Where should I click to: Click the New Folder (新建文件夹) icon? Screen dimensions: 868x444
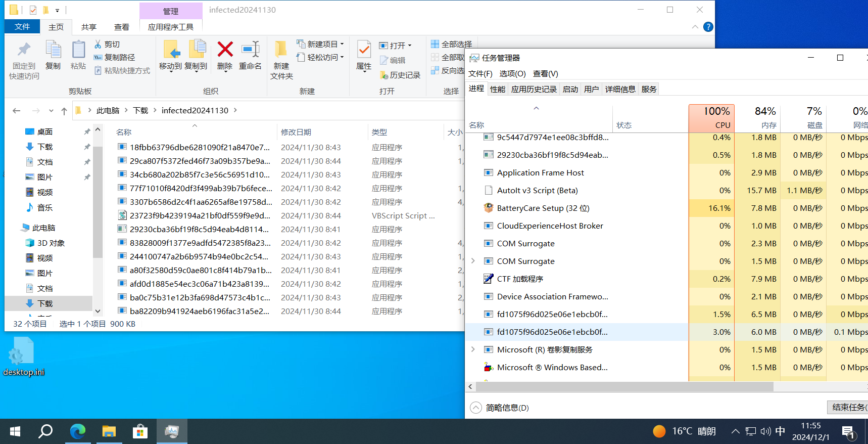coord(281,51)
